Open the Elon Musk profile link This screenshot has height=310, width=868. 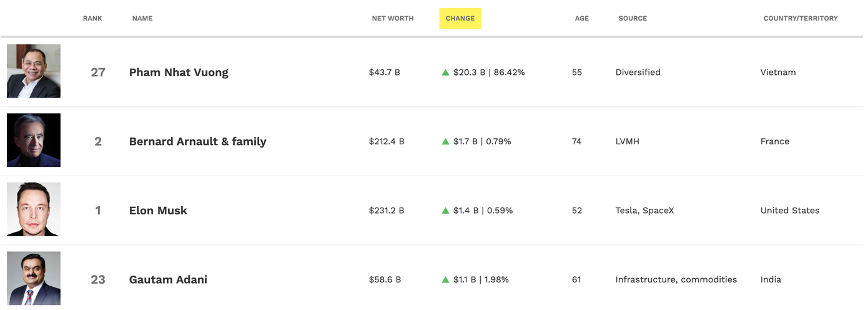[158, 211]
